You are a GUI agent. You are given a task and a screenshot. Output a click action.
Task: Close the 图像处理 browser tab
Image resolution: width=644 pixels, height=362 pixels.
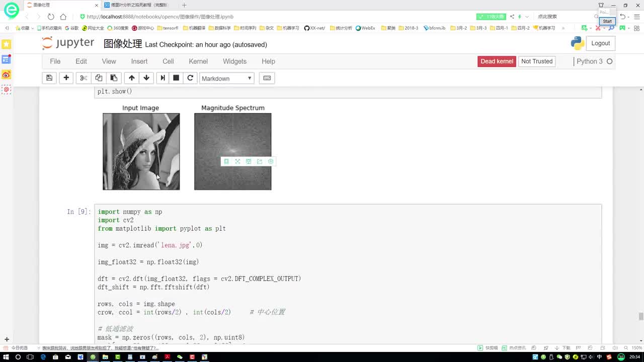pos(97,5)
